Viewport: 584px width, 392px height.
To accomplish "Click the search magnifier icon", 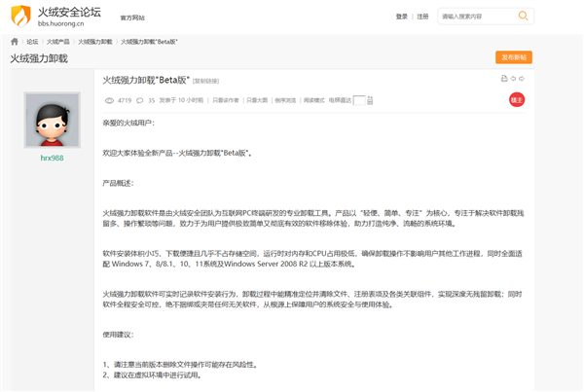I will point(523,17).
